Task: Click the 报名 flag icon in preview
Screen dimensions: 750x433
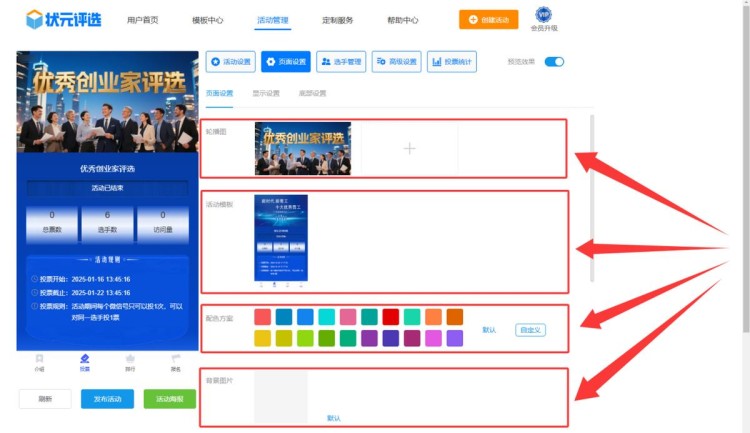Action: [x=175, y=361]
